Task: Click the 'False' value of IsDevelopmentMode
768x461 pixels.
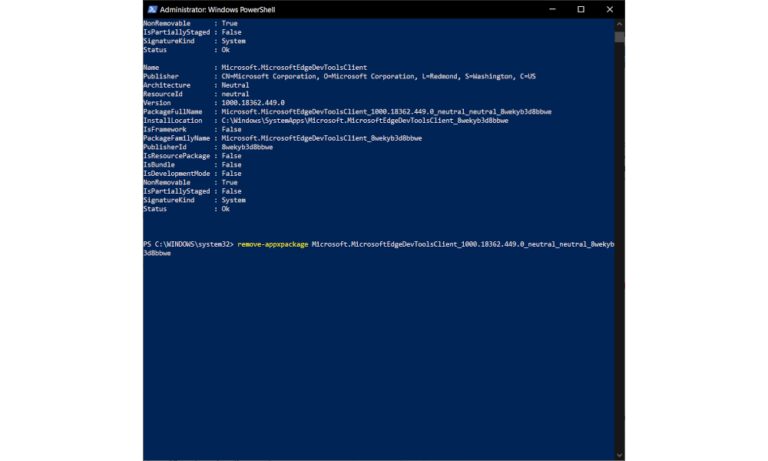Action: [x=231, y=173]
